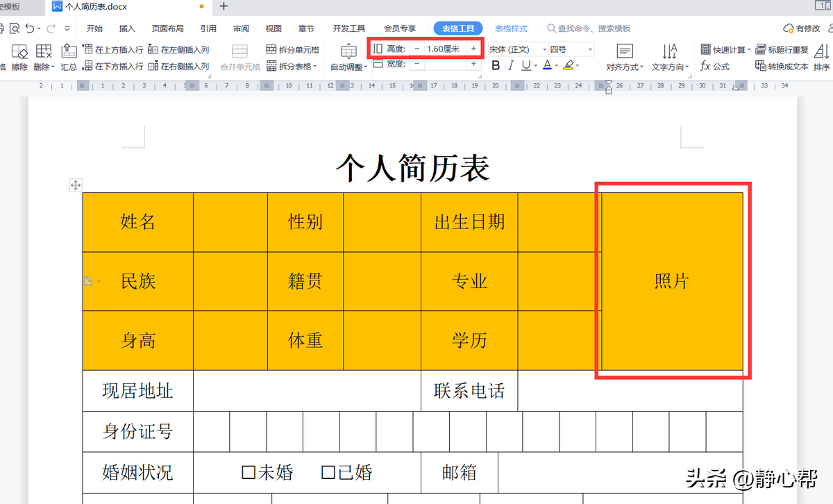Insert column to left (在左侧插入列)
The width and height of the screenshot is (833, 504).
pyautogui.click(x=178, y=50)
